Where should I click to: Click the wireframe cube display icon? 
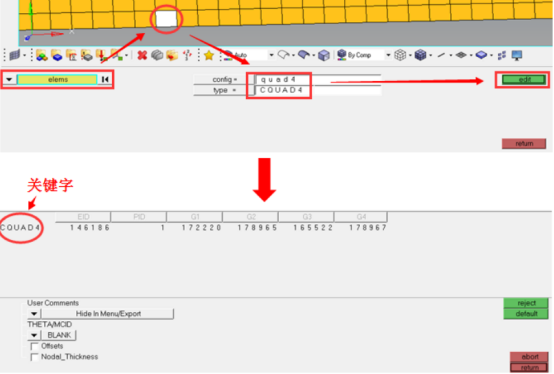point(400,55)
